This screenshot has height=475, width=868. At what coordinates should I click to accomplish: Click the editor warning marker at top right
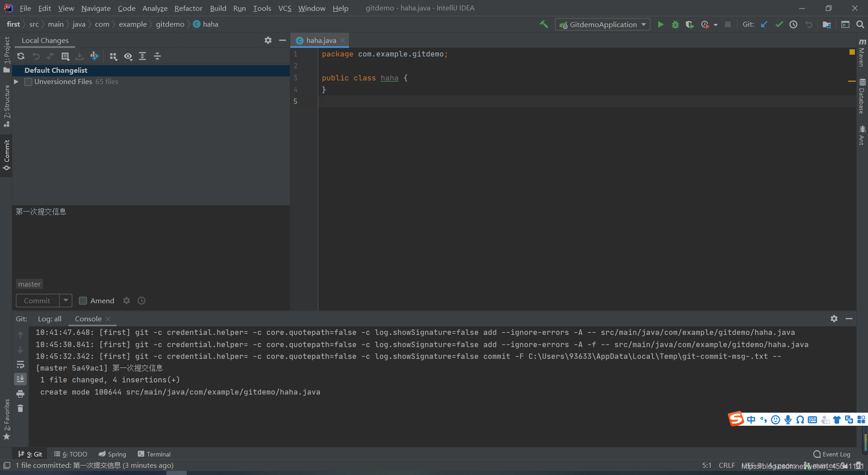click(852, 52)
